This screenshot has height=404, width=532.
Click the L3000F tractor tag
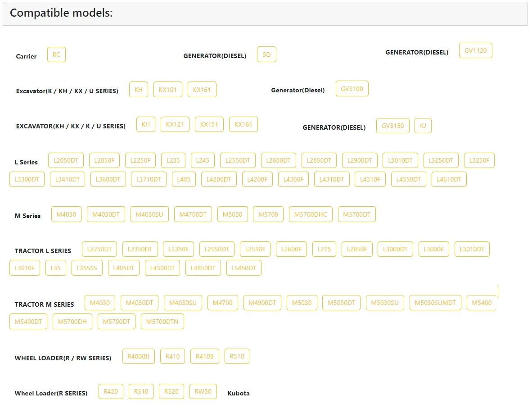[x=433, y=250]
